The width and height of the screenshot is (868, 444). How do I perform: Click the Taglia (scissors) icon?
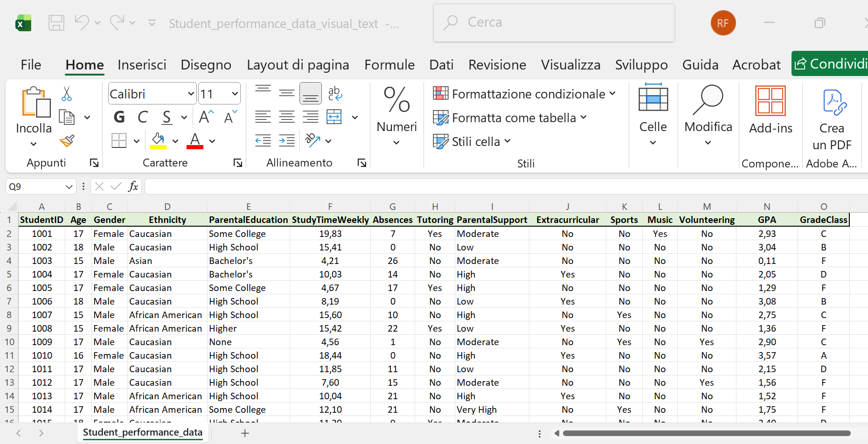pyautogui.click(x=67, y=93)
